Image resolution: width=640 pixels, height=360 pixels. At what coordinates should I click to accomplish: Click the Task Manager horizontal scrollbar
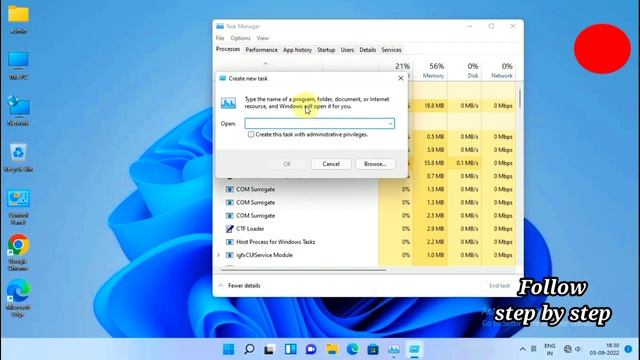click(304, 269)
